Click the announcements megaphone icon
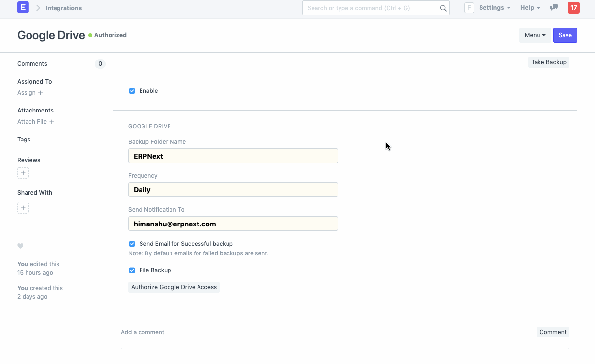Viewport: 595px width, 364px height. pyautogui.click(x=554, y=8)
